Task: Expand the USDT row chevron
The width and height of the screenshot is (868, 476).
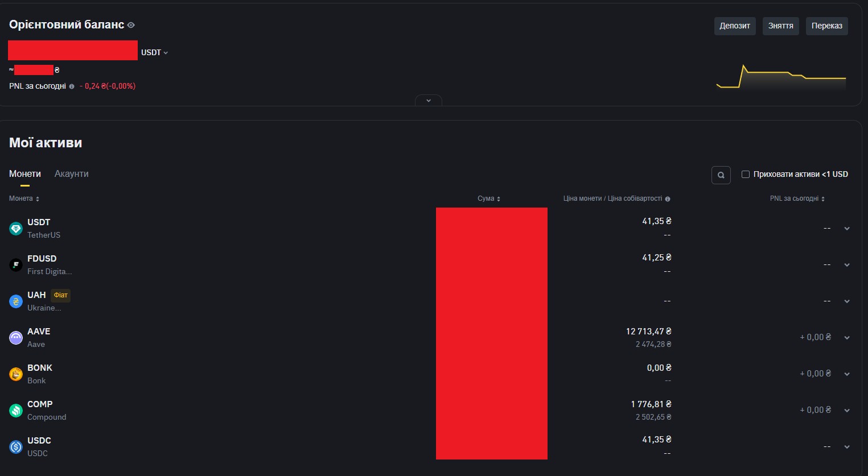Action: 847,229
